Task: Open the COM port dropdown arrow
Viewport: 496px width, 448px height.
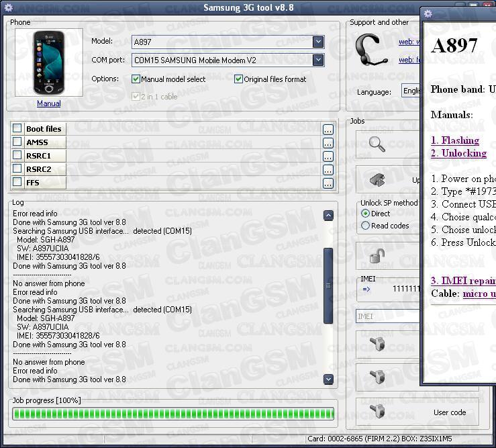Action: [x=318, y=60]
